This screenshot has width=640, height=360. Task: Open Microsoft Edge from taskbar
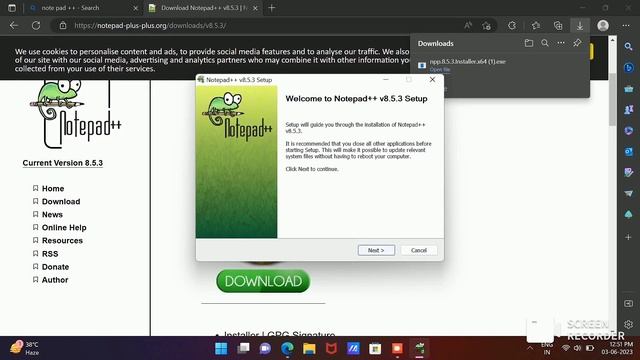click(287, 349)
